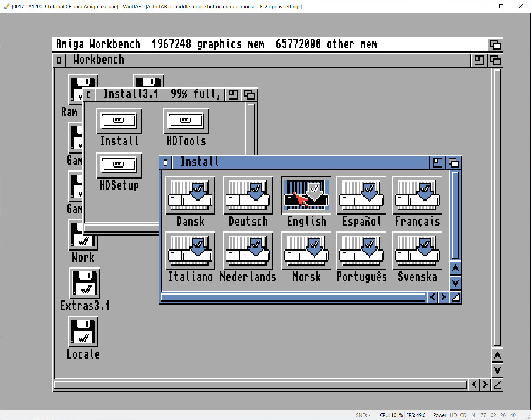Click the Install3.1 window zoom gadget

point(233,95)
